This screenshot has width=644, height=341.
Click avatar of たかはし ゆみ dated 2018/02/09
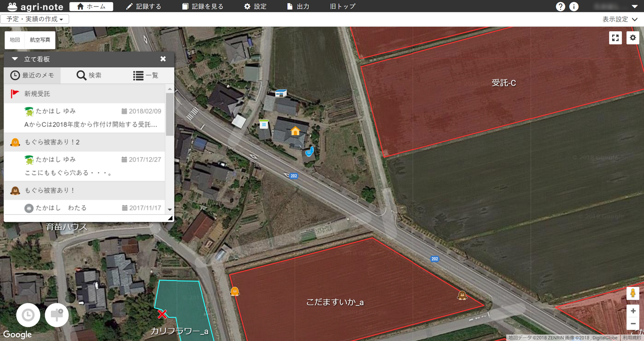tap(29, 111)
